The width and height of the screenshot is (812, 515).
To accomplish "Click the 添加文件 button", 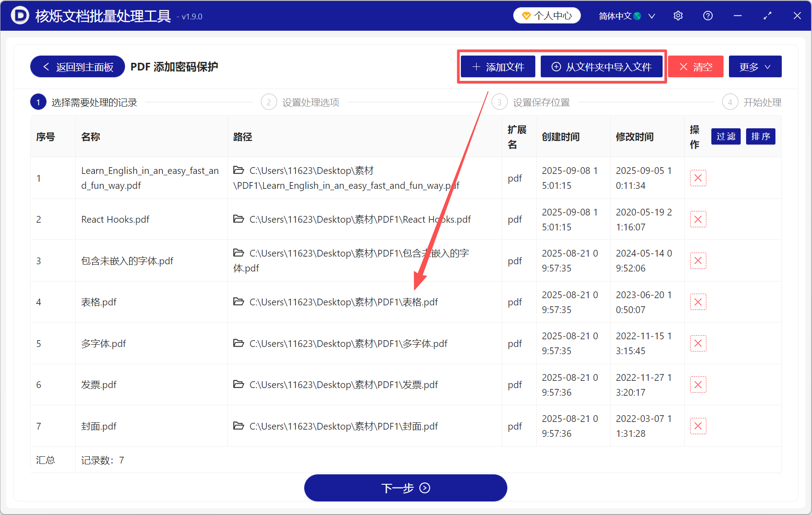I will [x=497, y=66].
